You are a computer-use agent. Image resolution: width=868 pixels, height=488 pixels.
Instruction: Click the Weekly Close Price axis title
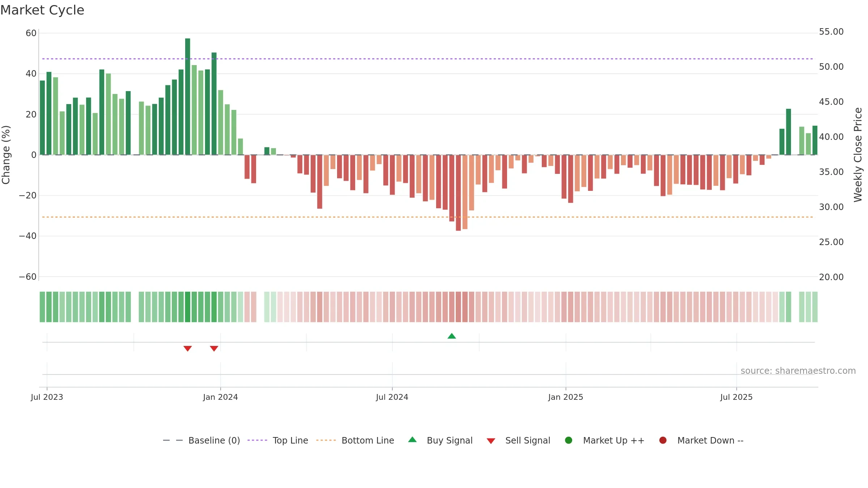pos(858,155)
